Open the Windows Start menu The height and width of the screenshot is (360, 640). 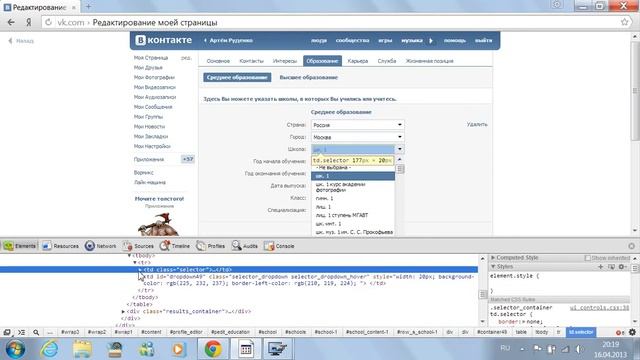pos(15,349)
